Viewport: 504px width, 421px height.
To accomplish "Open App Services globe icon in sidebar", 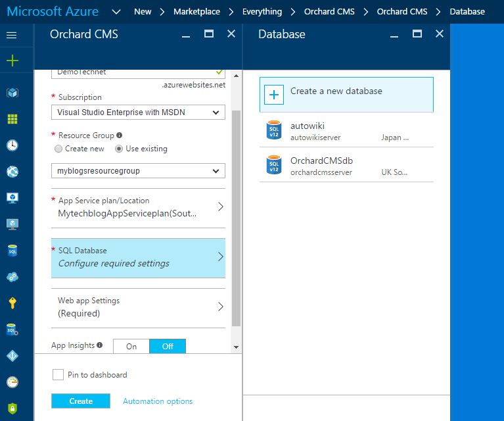I will tap(12, 172).
